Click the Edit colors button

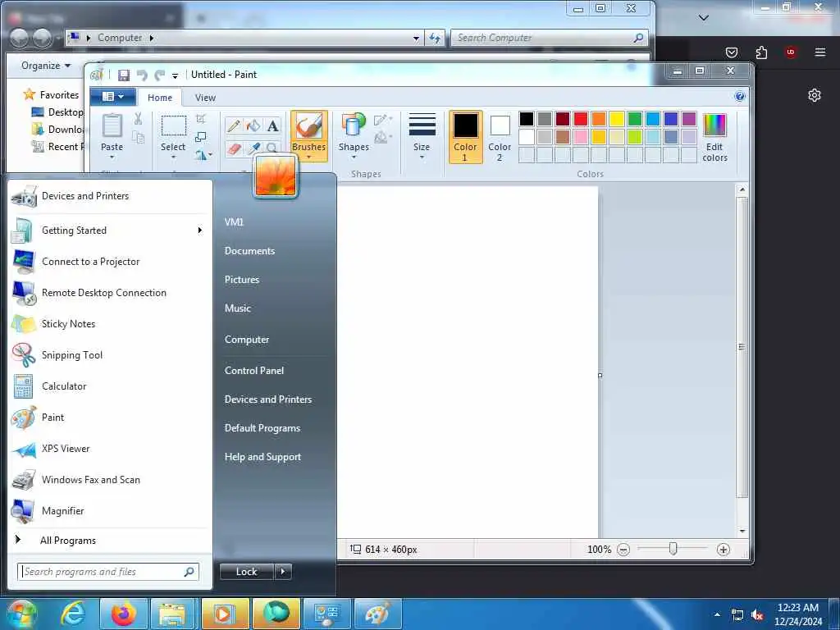click(x=714, y=137)
